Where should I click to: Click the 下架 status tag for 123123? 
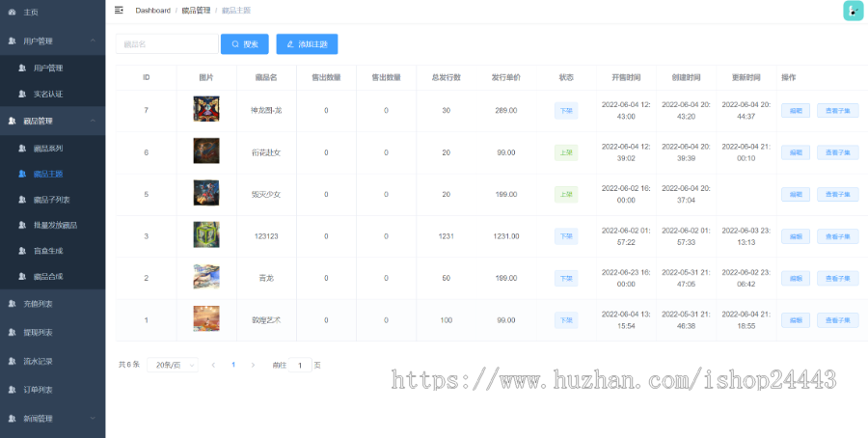click(x=566, y=236)
